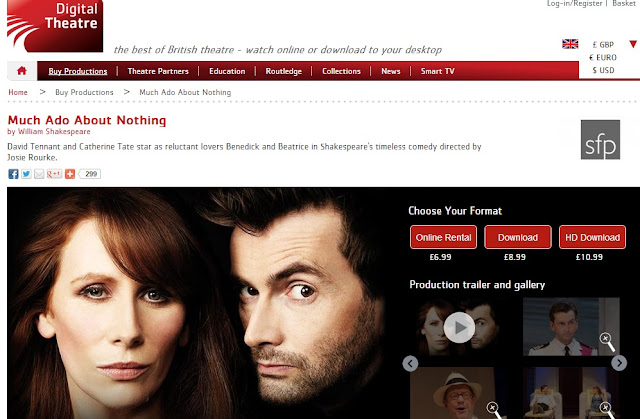
Task: Play the production trailer video
Action: click(459, 327)
